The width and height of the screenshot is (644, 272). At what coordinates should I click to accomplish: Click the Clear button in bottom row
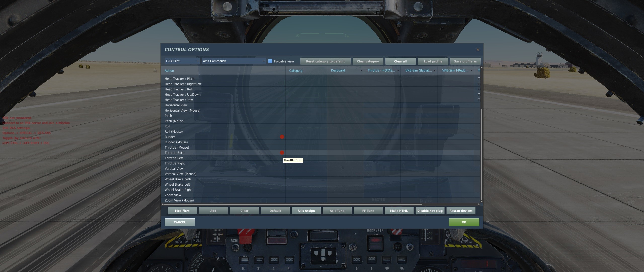244,211
